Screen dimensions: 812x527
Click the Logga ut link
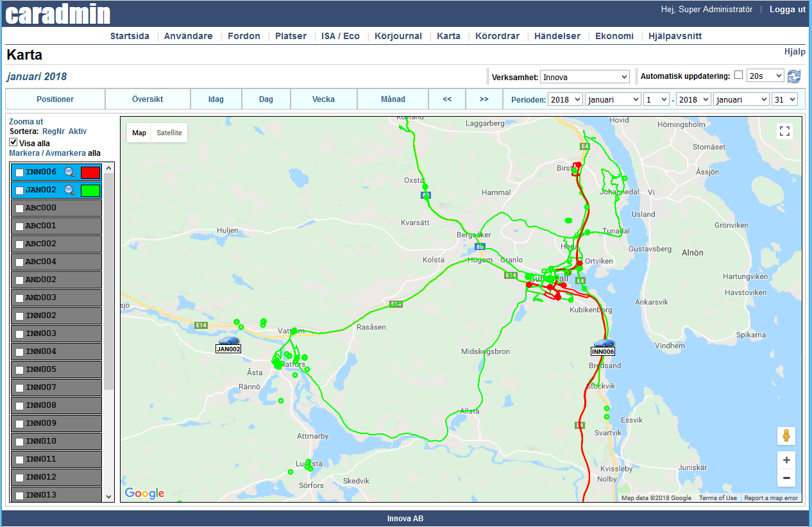coord(788,10)
